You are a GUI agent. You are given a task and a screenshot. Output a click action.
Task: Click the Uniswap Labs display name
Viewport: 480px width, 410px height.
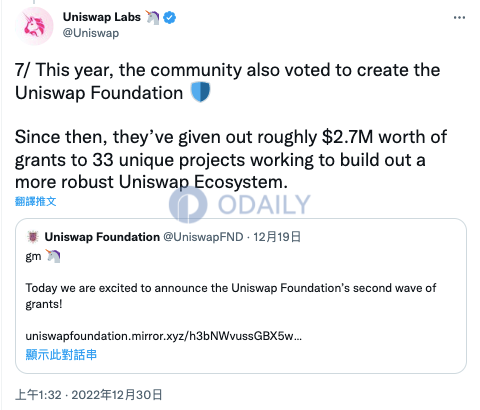point(102,17)
